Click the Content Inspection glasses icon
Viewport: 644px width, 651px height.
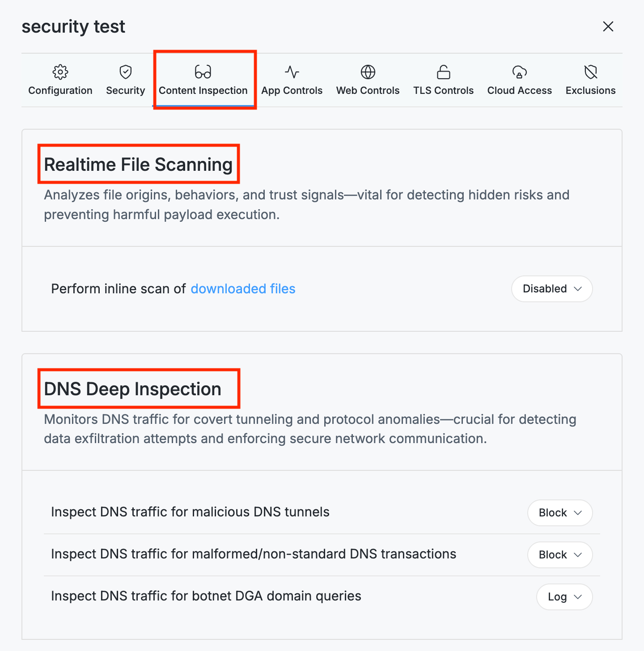(x=203, y=72)
